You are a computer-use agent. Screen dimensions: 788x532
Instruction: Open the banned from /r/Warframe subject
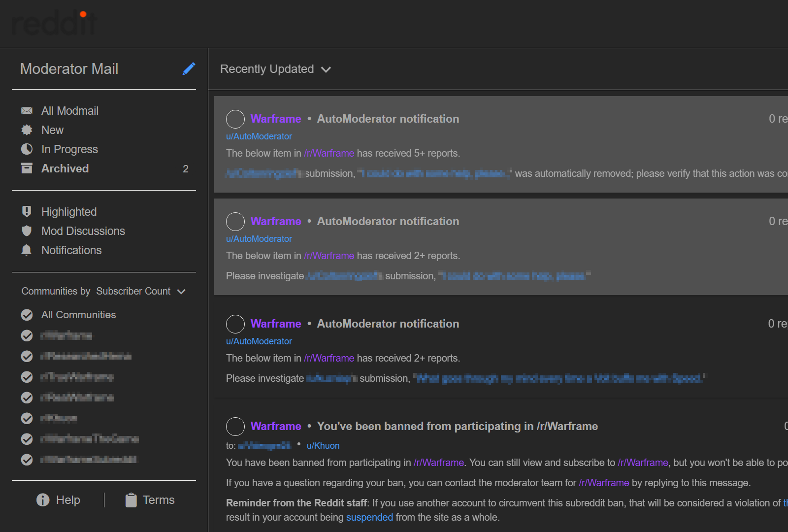point(458,426)
